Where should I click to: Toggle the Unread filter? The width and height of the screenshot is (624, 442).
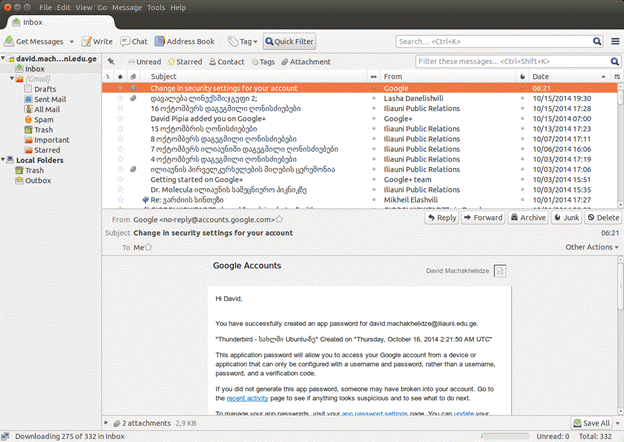(144, 62)
